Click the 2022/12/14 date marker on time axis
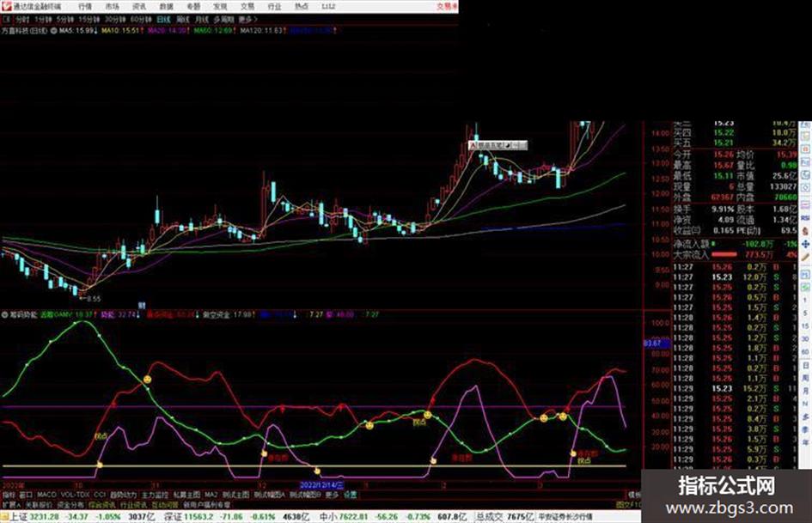This screenshot has width=812, height=523. coord(322,486)
